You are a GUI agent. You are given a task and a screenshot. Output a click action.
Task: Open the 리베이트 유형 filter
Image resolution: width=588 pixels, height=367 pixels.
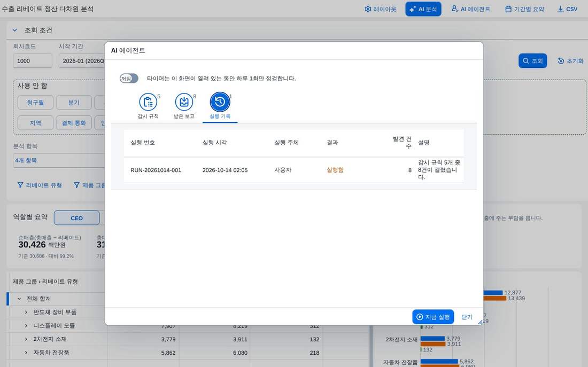(x=40, y=185)
